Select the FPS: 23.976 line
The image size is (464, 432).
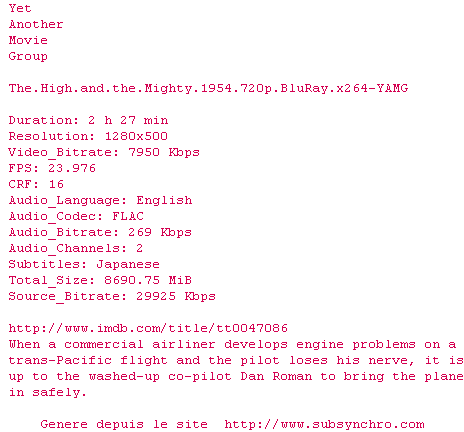(52, 168)
